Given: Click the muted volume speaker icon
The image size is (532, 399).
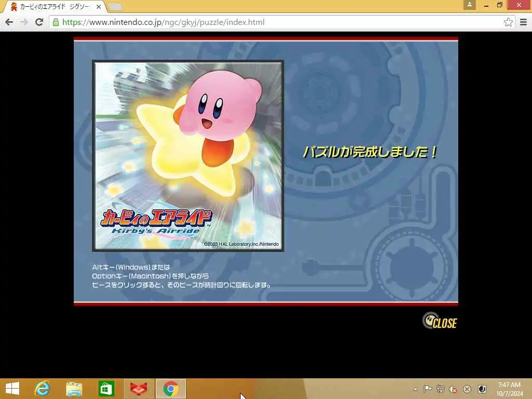Looking at the screenshot, I should click(453, 389).
